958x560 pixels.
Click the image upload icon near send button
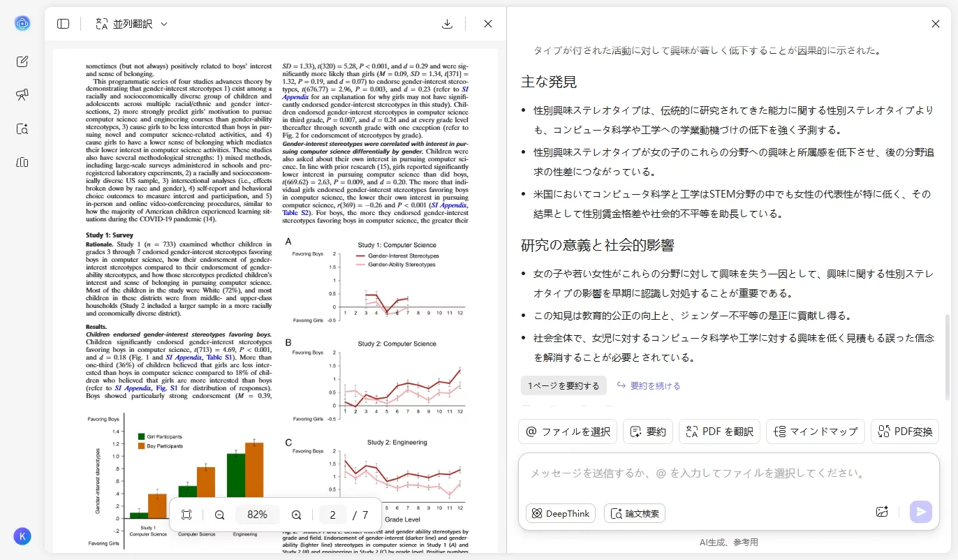[882, 512]
